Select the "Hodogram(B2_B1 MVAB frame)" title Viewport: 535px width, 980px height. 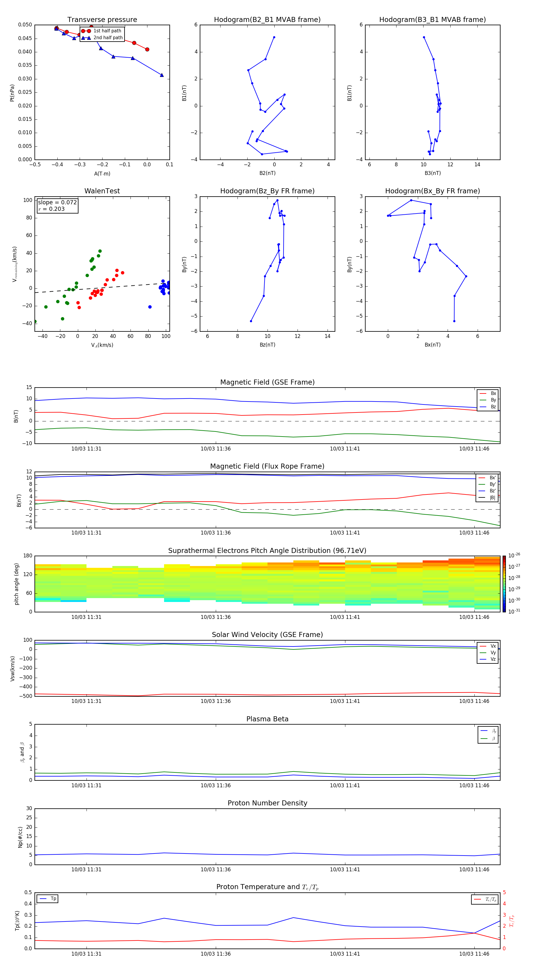click(x=267, y=20)
